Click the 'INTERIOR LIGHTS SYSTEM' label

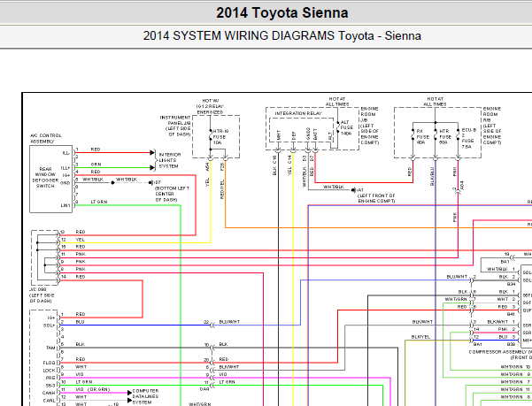[170, 160]
